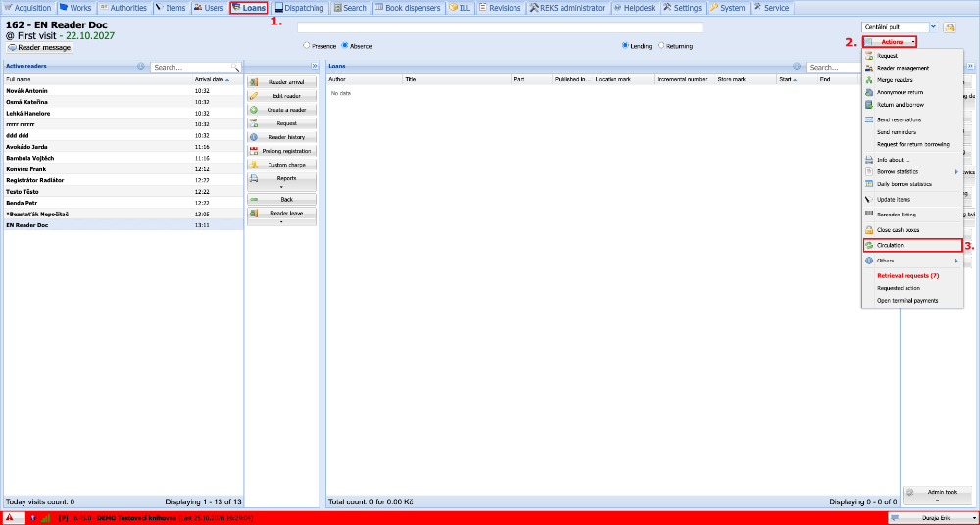Screen dimensions: 980x525
Task: Click the red warning triangle in status bar
Action: [x=10, y=518]
